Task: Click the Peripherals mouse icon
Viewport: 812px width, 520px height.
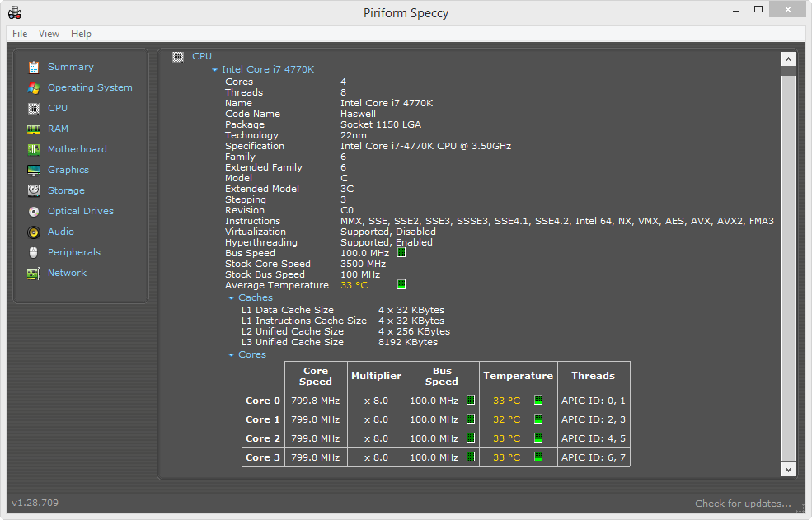Action: click(x=34, y=253)
